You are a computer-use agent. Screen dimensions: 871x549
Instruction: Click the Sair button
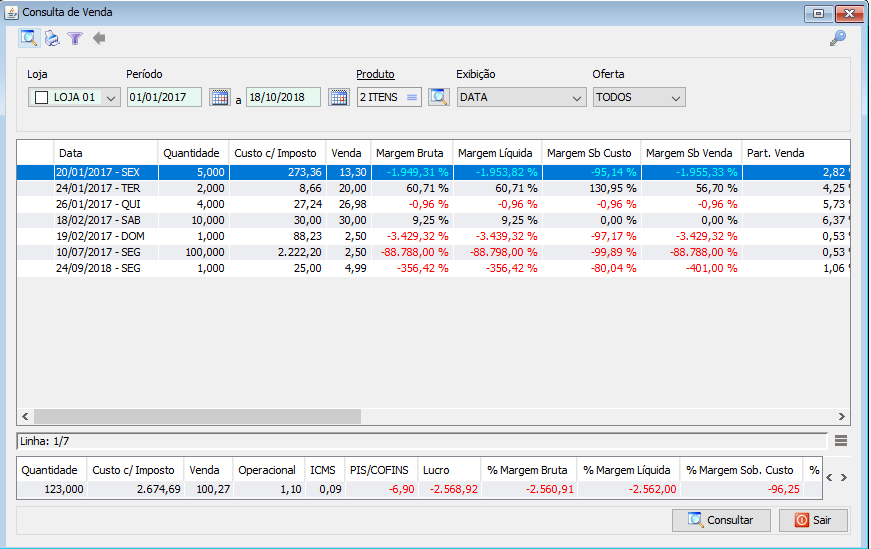(x=813, y=520)
